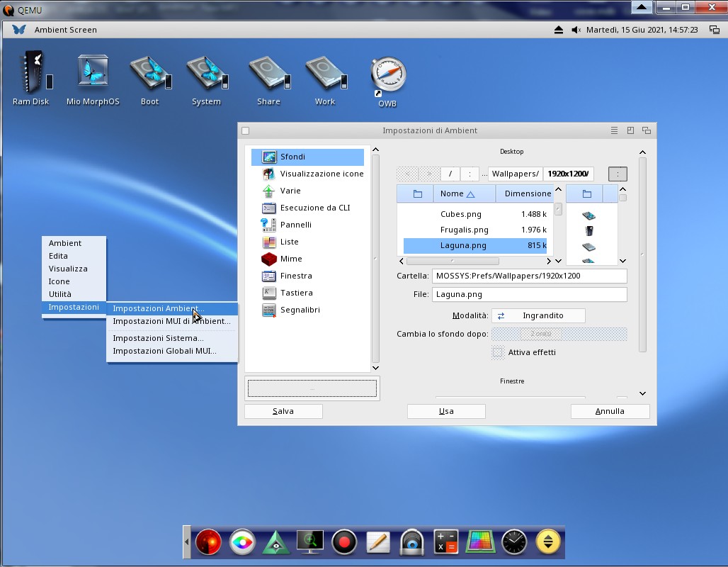Viewport: 728px width, 567px height.
Task: Click the speaker mute icon in the top bar
Action: click(576, 30)
